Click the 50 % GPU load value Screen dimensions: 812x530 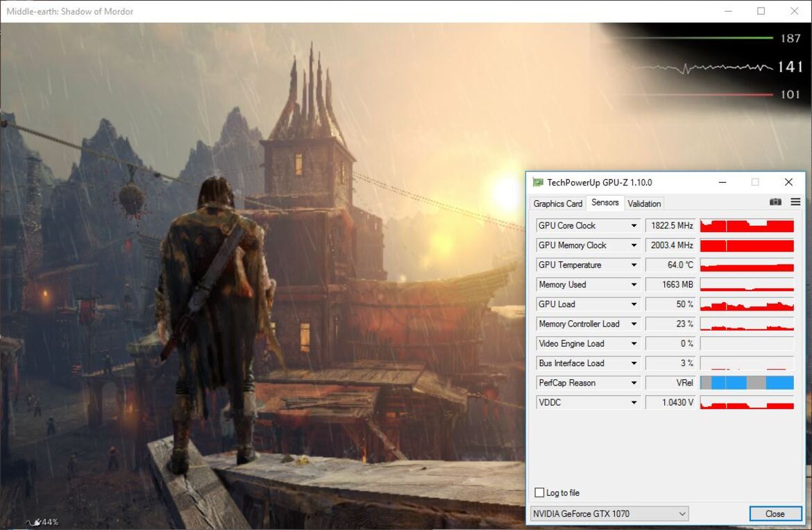click(670, 305)
